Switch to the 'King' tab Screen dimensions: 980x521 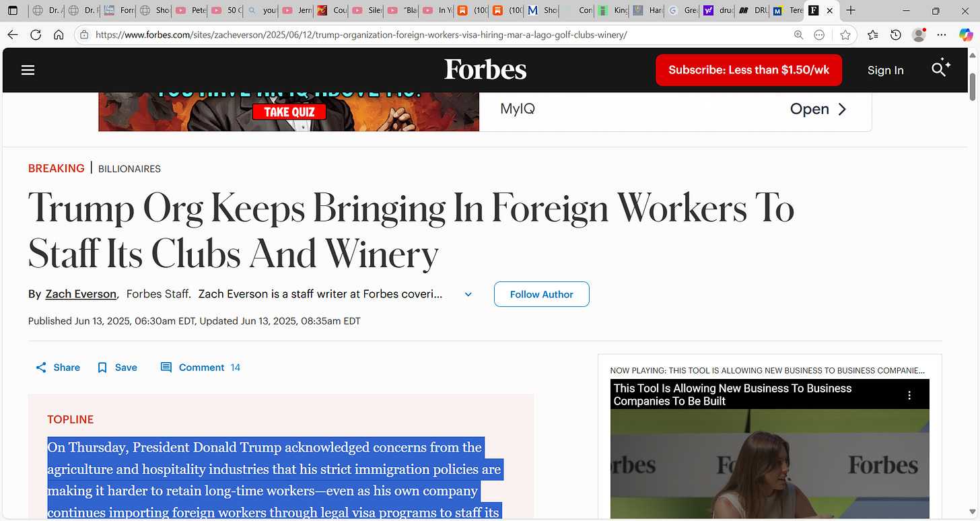coord(613,11)
